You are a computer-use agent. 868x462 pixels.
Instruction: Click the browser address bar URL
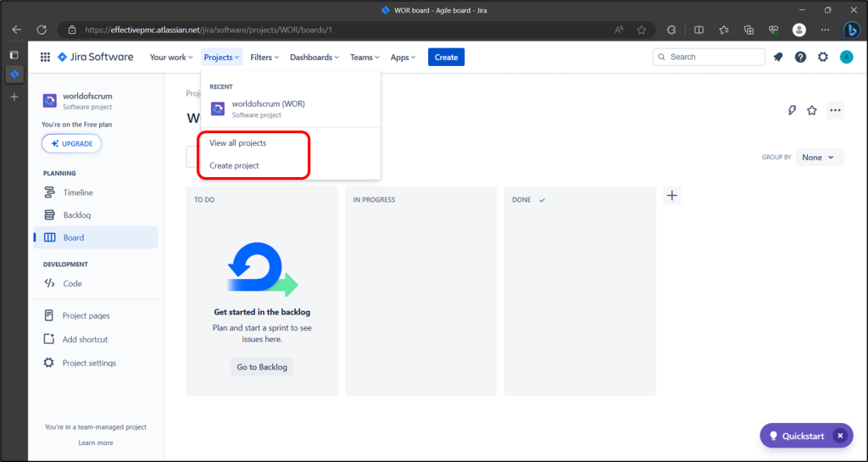click(x=209, y=30)
